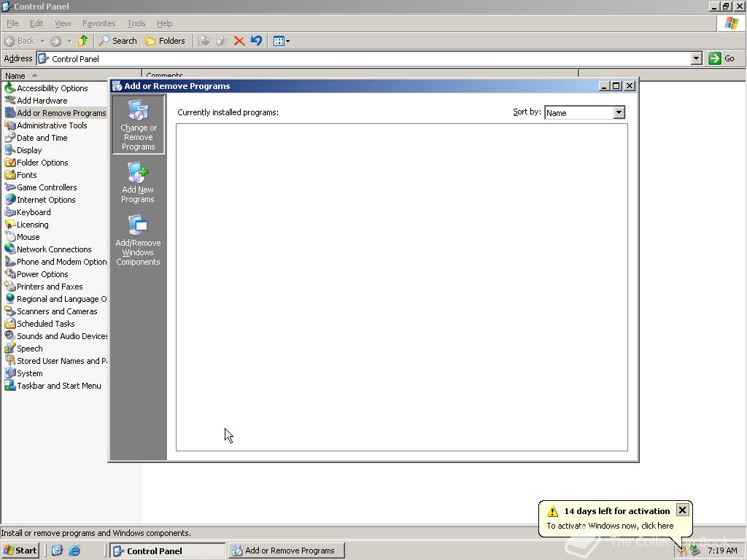747x560 pixels.
Task: Open Internet Options applet
Action: [x=40, y=200]
